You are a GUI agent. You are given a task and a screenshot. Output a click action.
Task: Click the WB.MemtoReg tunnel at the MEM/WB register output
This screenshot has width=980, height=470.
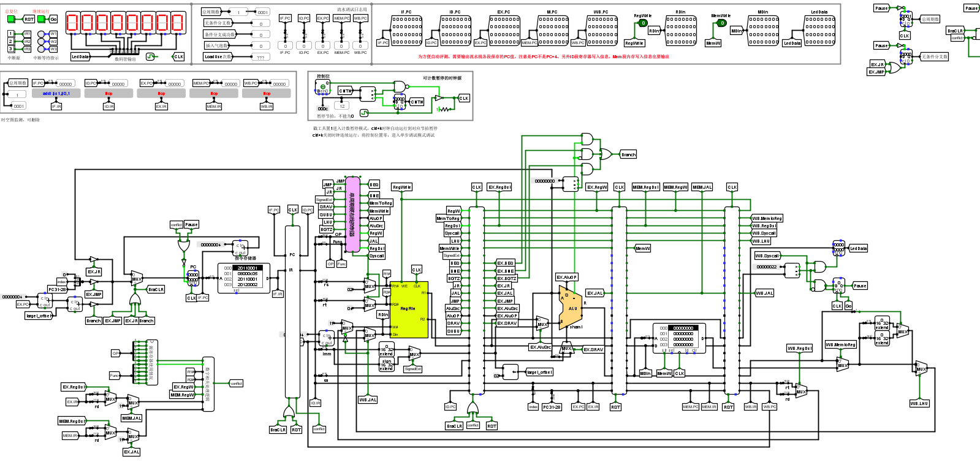point(767,218)
